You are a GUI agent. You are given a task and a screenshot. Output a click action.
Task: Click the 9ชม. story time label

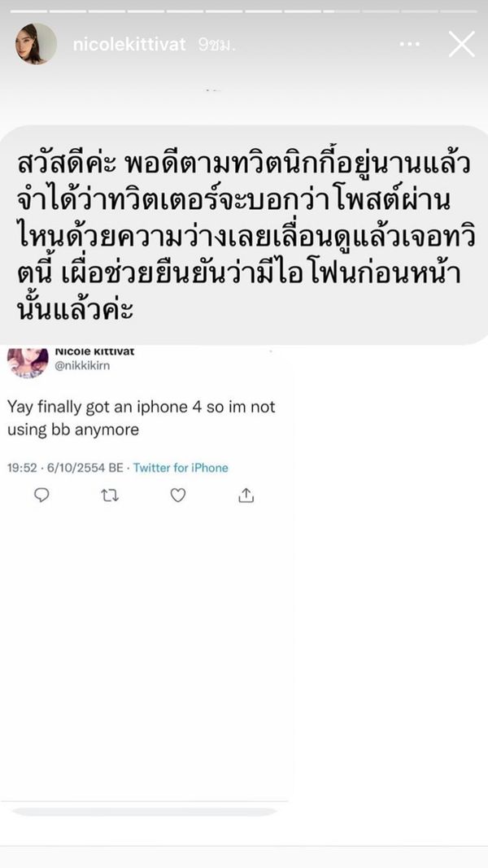pyautogui.click(x=217, y=45)
